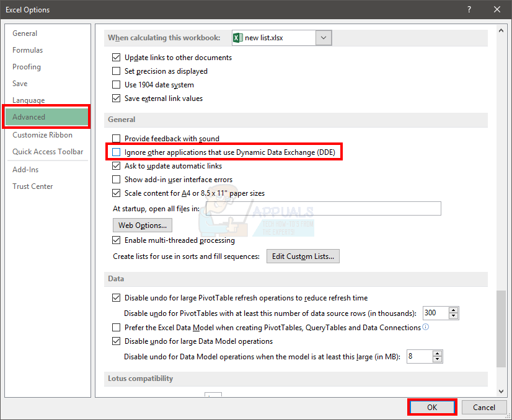Viewport: 512px width, 420px height.
Task: Enable Set precision as displayed
Action: click(x=117, y=71)
